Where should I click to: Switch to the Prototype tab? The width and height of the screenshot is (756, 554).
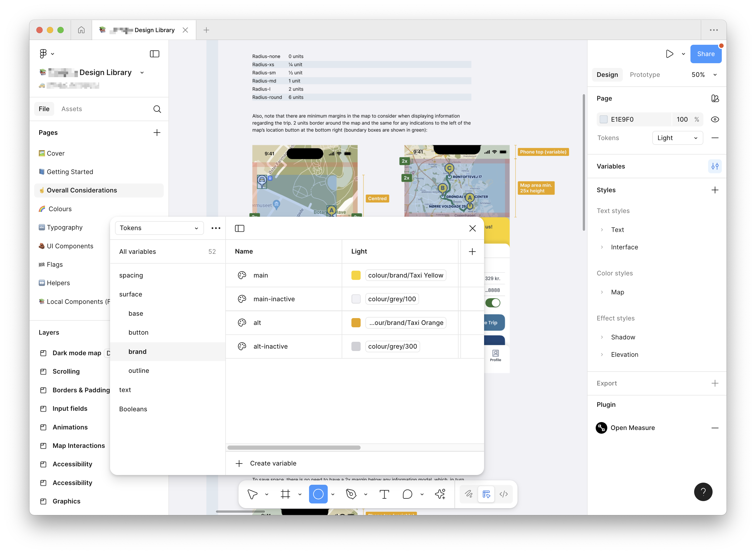pos(644,75)
